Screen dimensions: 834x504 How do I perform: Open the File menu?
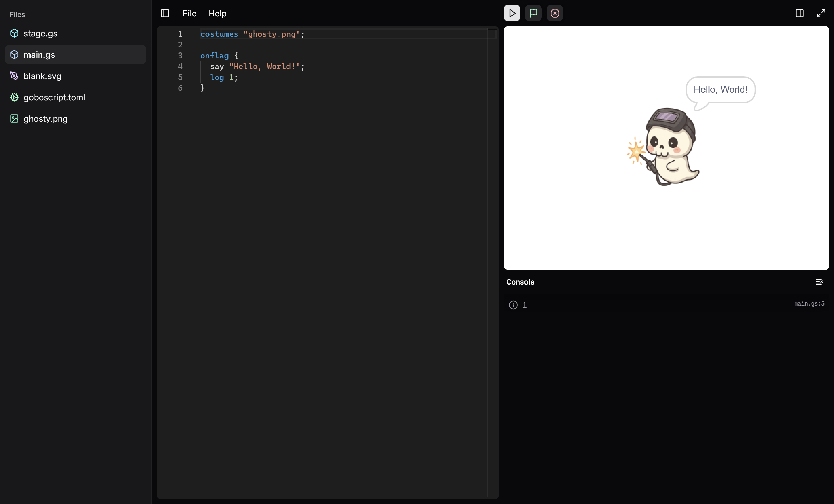190,13
